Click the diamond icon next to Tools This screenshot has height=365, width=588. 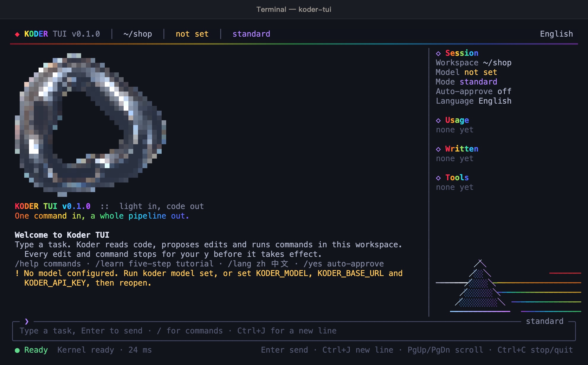coord(438,178)
